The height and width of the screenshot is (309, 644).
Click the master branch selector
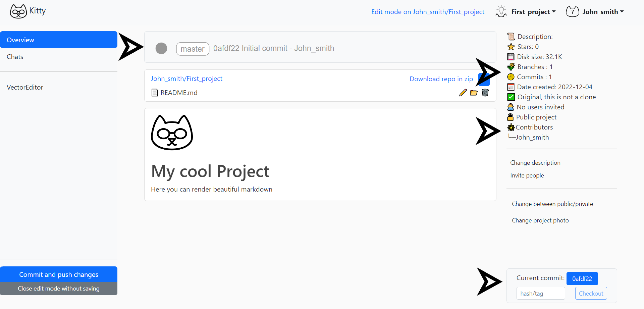click(x=193, y=49)
